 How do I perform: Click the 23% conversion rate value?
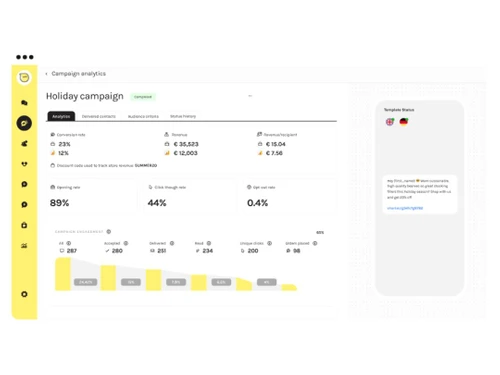click(64, 144)
